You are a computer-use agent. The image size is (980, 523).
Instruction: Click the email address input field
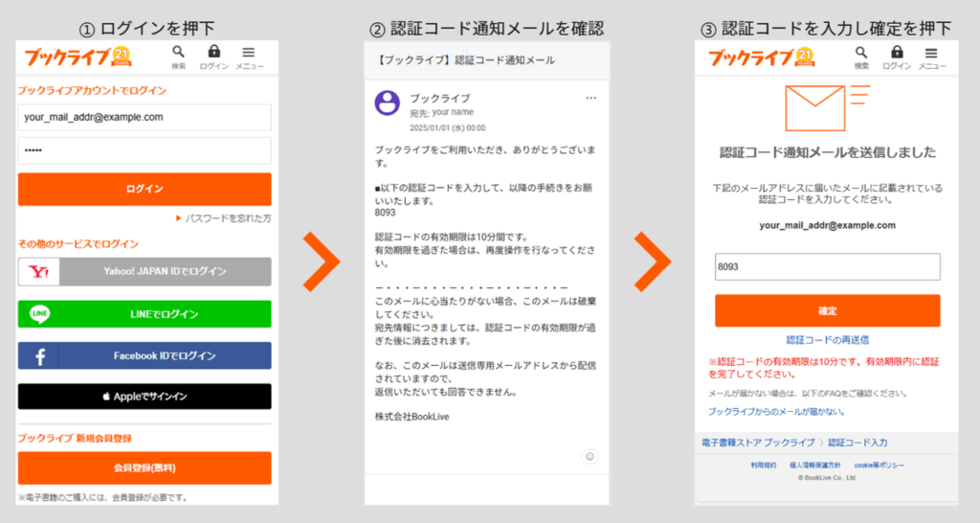click(145, 118)
